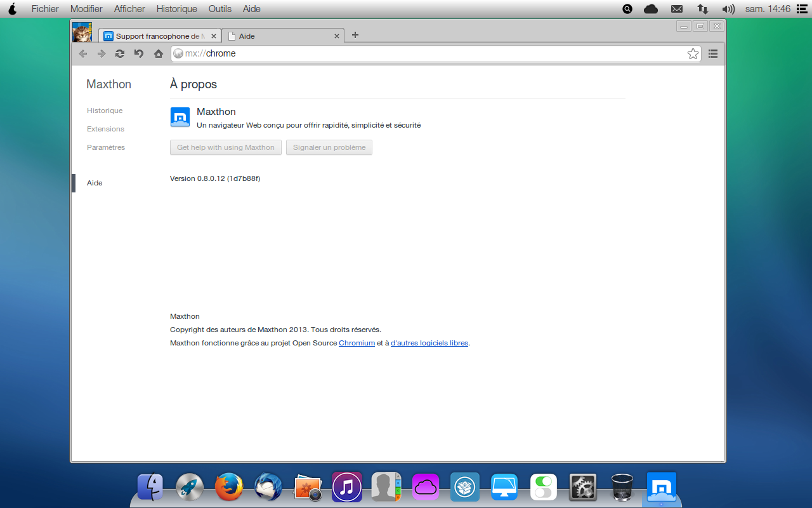
Task: Click the cloud icon in menu bar
Action: [651, 9]
